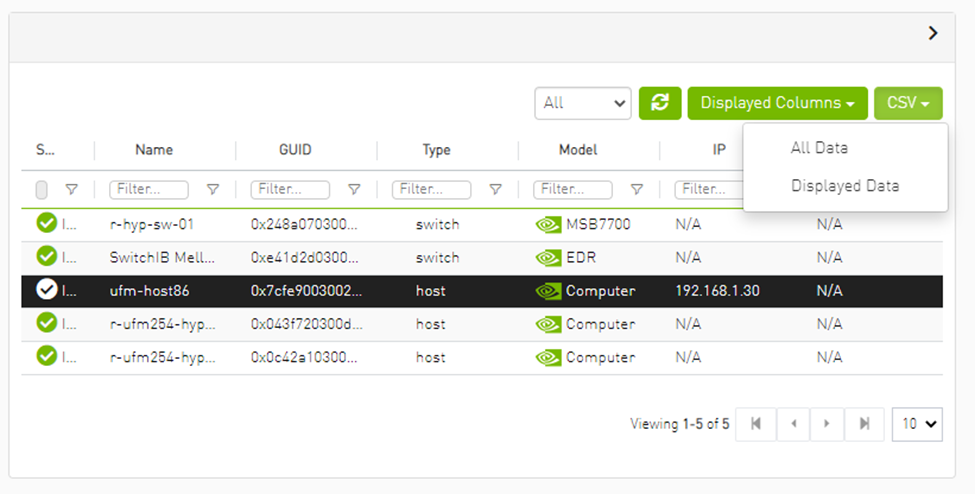This screenshot has height=494, width=975.
Task: Click the filter funnel icon in Model column
Action: pos(637,189)
